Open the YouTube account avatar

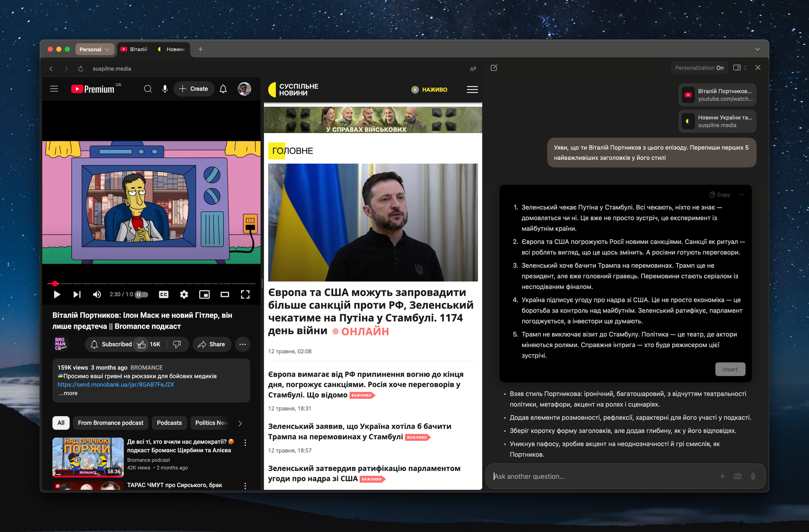[244, 89]
